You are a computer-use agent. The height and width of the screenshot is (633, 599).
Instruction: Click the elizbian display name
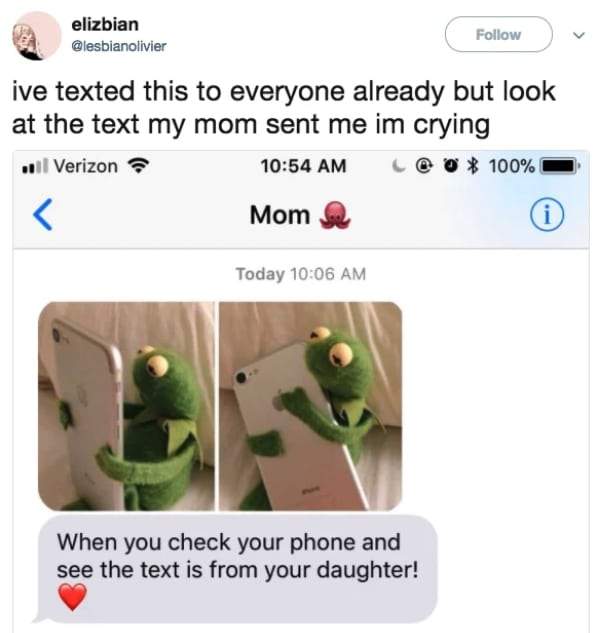(105, 24)
